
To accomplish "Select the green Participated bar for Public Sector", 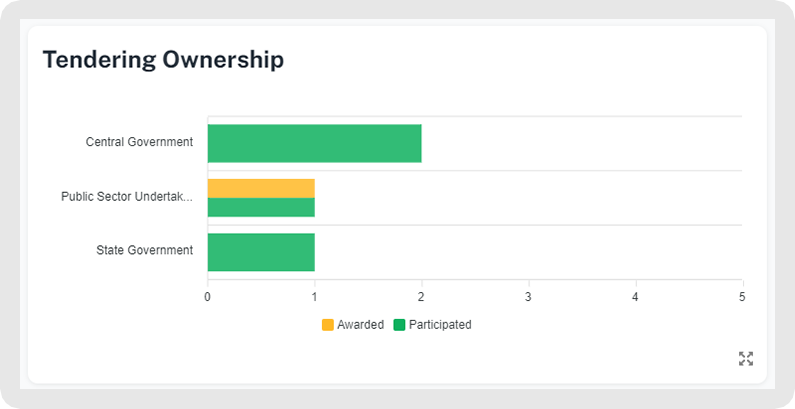I will (261, 207).
